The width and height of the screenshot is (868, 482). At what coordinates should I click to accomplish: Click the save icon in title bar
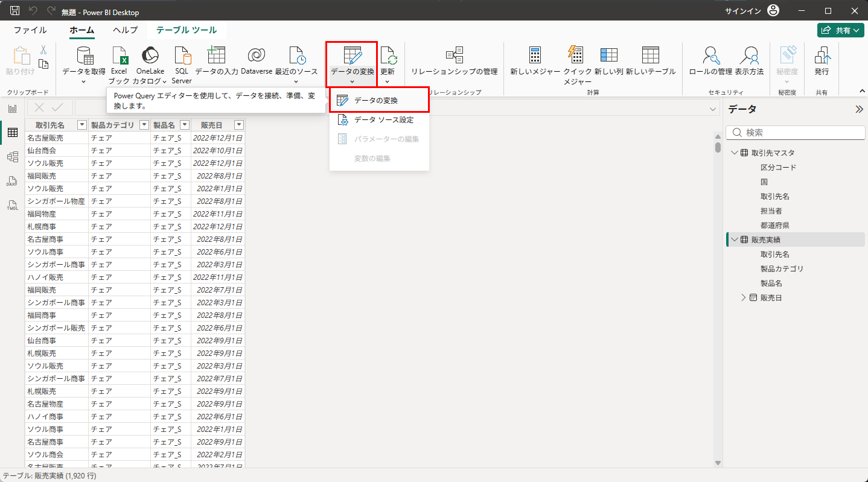[x=15, y=11]
